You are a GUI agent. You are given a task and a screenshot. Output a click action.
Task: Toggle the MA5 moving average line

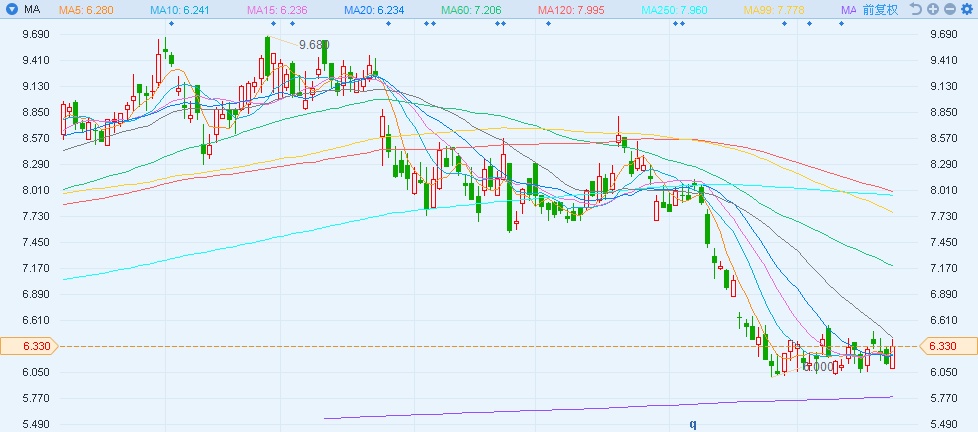pos(85,9)
